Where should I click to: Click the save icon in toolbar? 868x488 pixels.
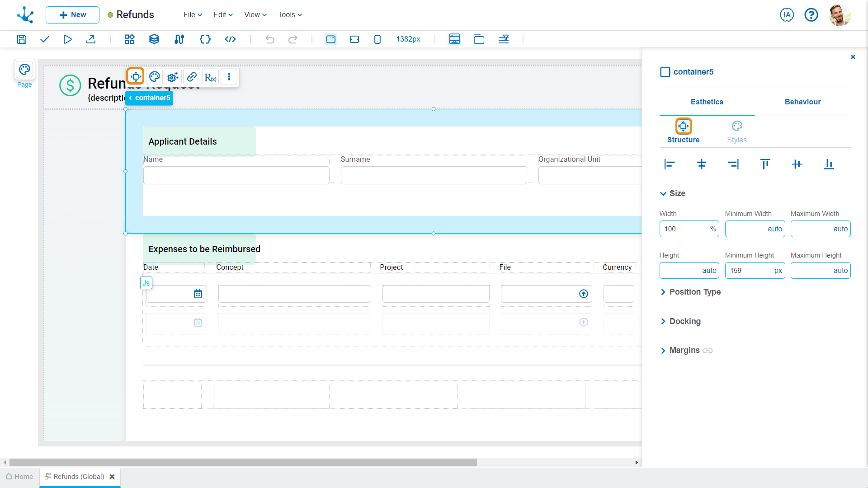[22, 39]
